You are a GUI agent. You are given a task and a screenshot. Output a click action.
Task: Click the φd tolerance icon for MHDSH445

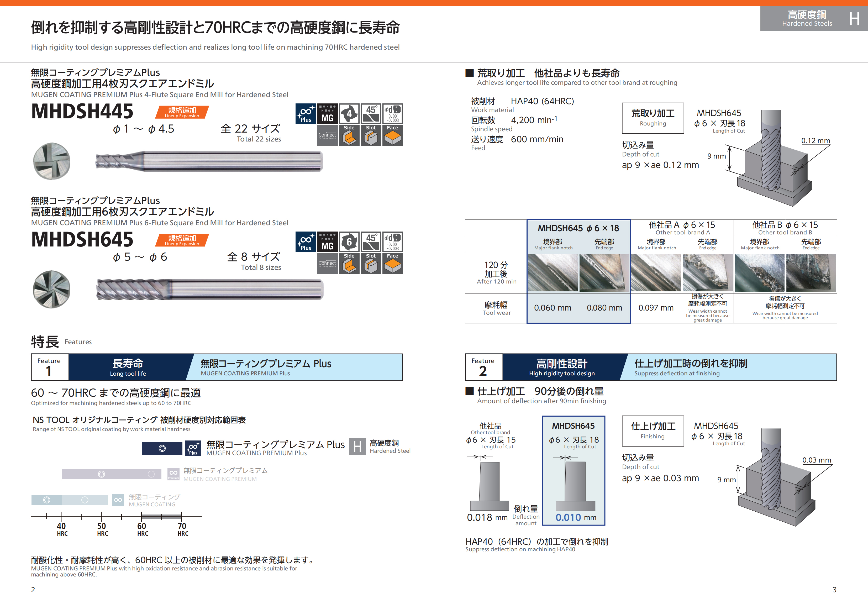pos(392,114)
